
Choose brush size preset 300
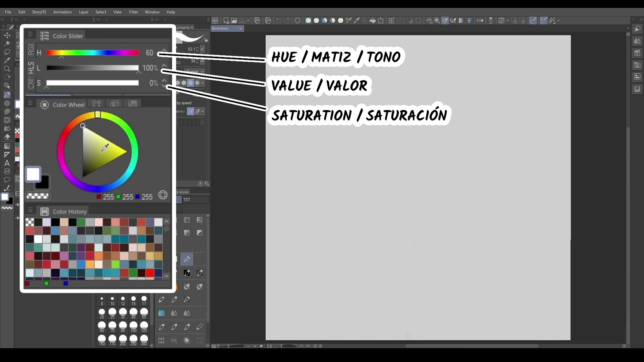(x=144, y=340)
